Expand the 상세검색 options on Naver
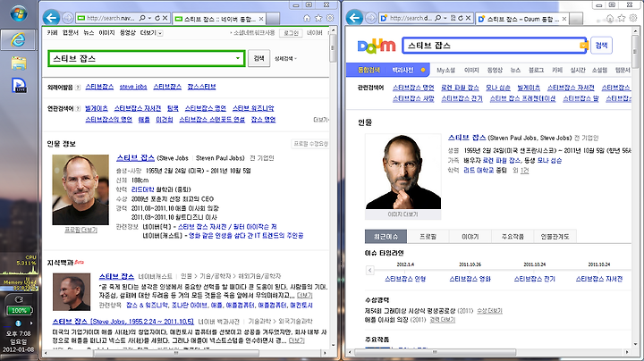 click(285, 59)
